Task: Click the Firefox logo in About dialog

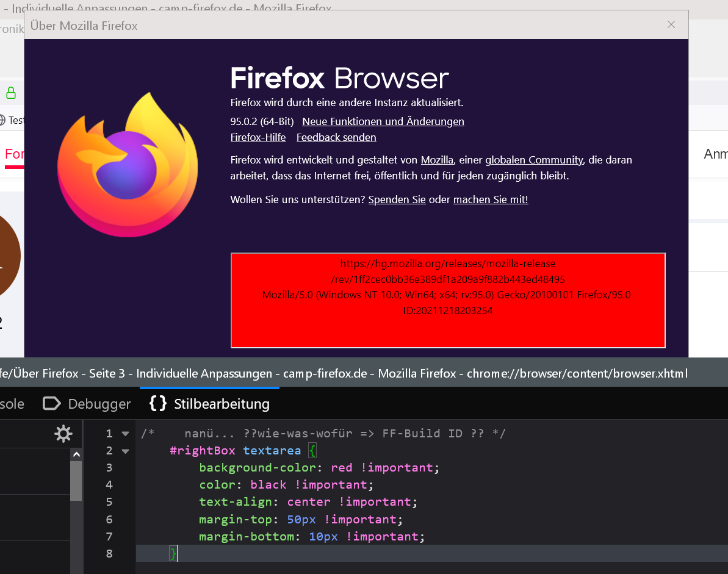Action: click(128, 165)
